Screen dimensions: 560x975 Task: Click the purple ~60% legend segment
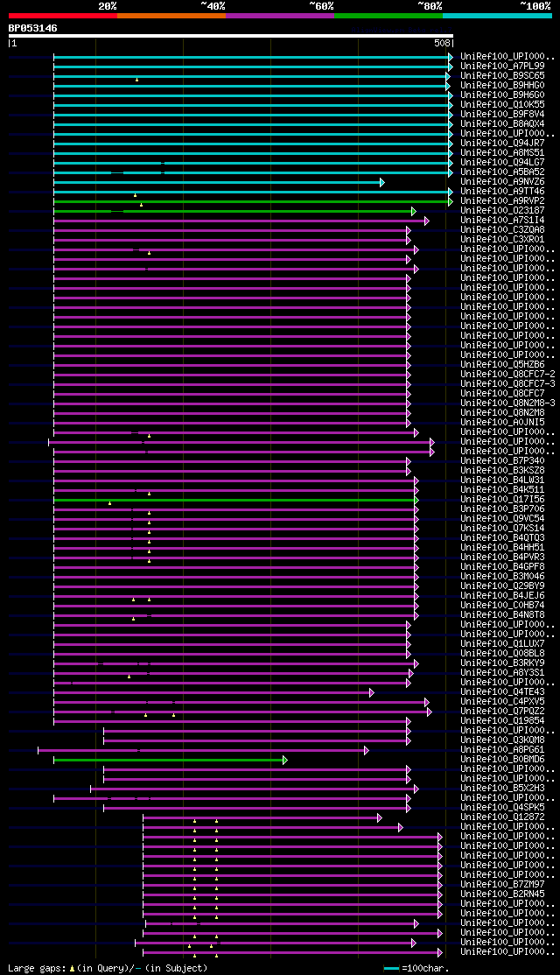(x=280, y=16)
